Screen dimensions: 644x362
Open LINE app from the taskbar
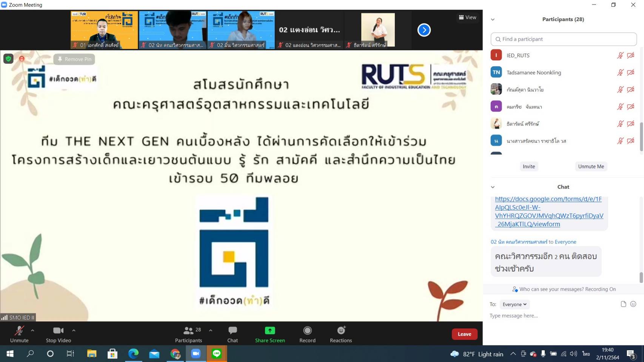point(217,354)
